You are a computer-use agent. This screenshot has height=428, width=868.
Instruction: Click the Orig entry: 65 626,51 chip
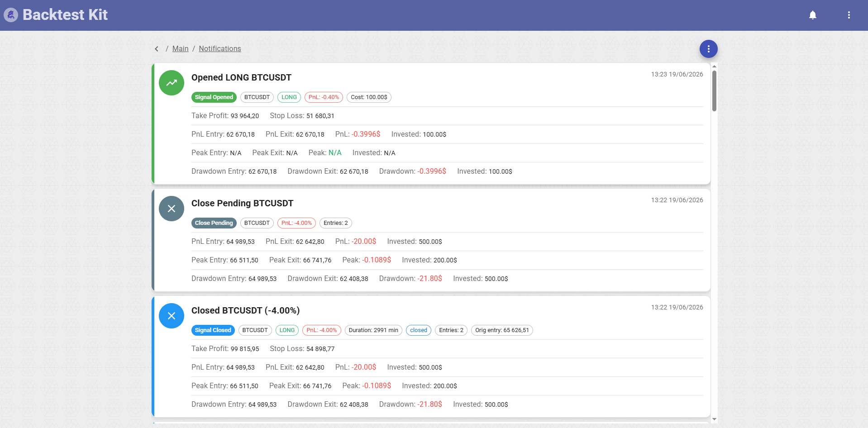tap(502, 330)
